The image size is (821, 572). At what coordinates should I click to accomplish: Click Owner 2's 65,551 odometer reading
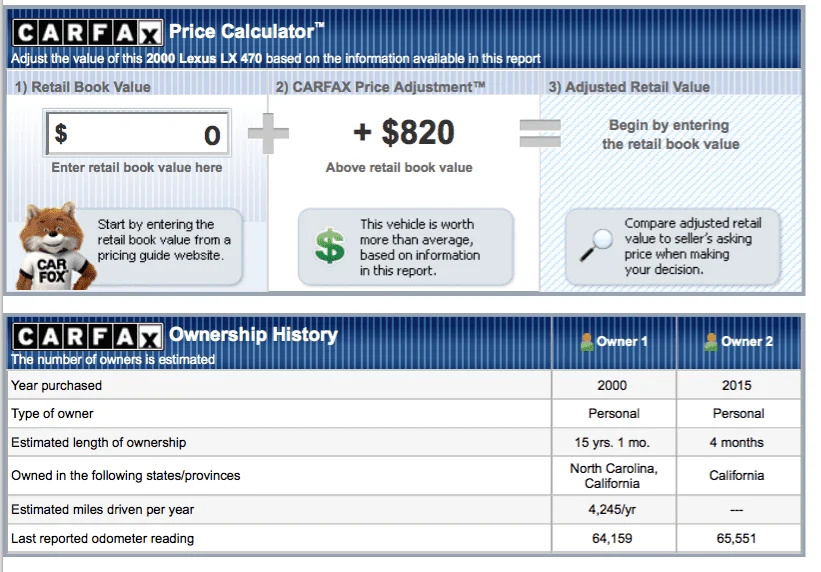point(736,538)
